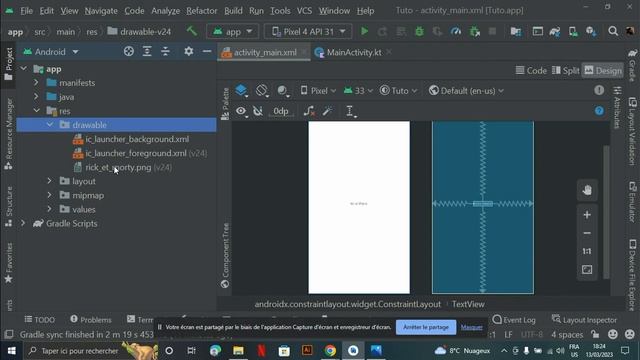640x360 pixels.
Task: Click the Search Everywhere magnifier icon
Action: click(x=613, y=31)
